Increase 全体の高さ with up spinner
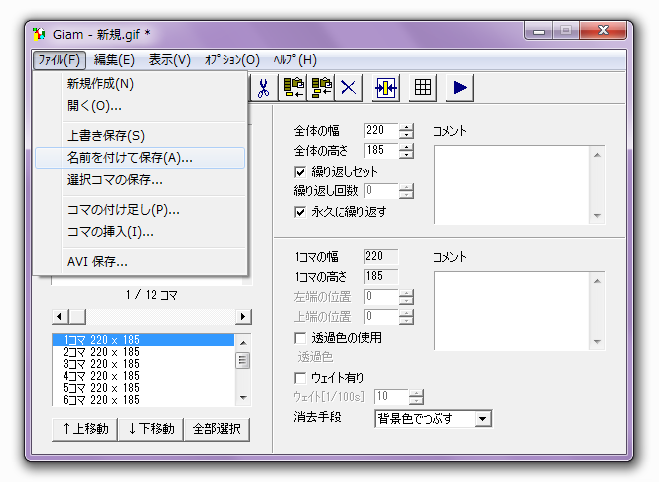This screenshot has height=482, width=659. (406, 147)
